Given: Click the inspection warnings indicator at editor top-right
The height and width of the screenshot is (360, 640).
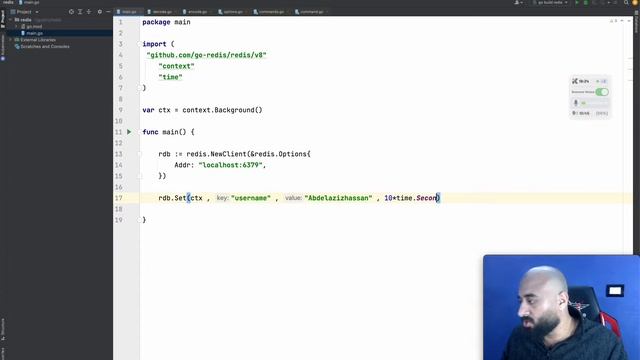Looking at the screenshot, I should 613,20.
